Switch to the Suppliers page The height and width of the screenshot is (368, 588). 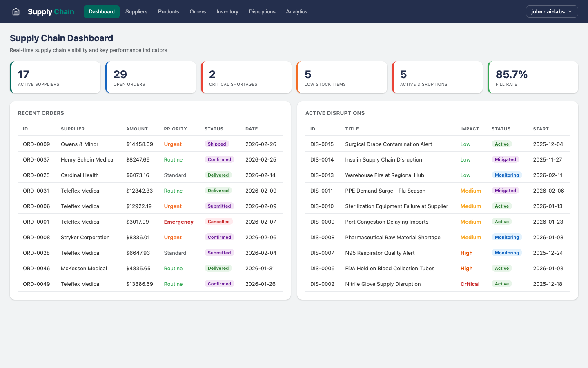pos(136,11)
